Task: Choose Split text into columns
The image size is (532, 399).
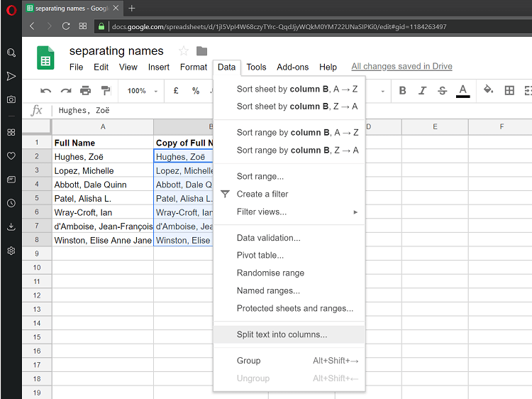Action: [x=282, y=334]
